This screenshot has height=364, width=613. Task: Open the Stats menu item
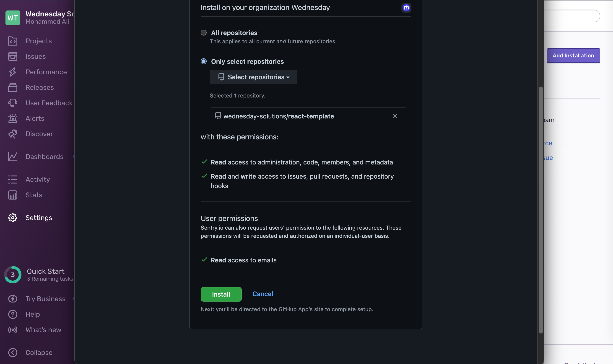coord(34,195)
